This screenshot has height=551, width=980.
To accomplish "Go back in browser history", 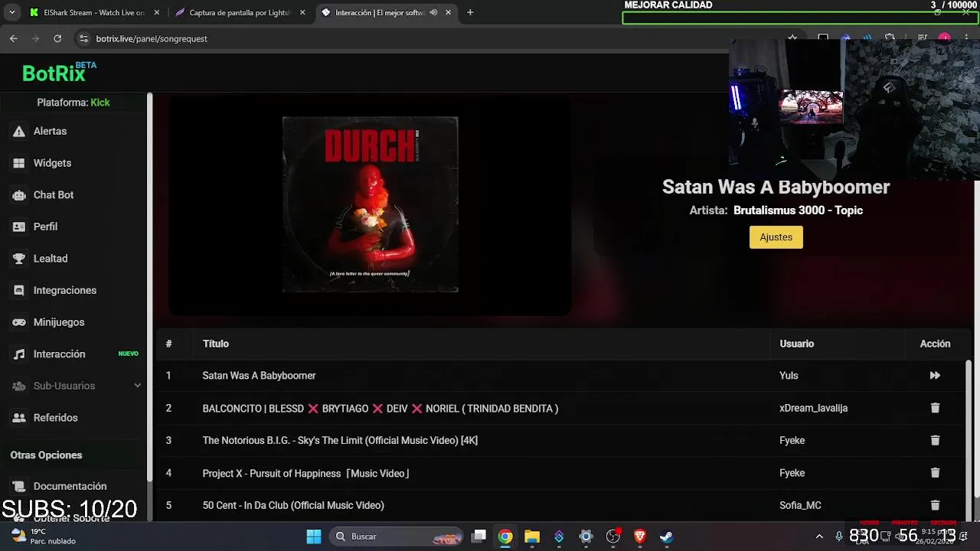I will 13,38.
